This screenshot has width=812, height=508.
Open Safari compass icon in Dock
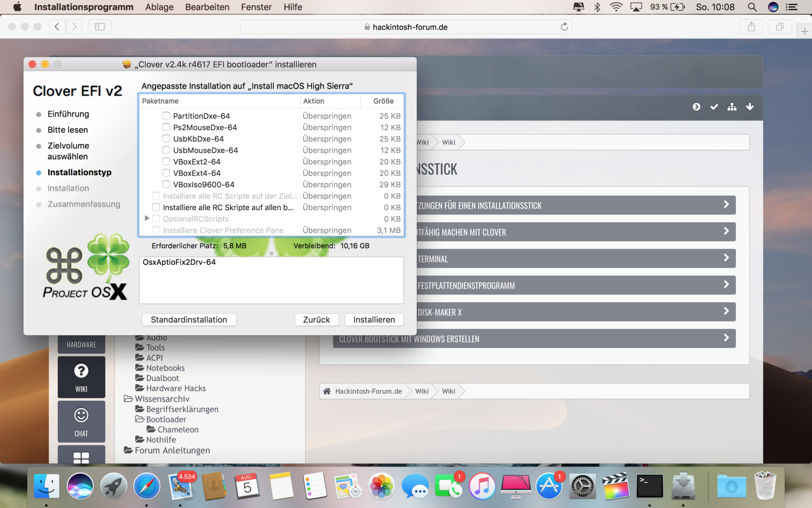click(147, 486)
